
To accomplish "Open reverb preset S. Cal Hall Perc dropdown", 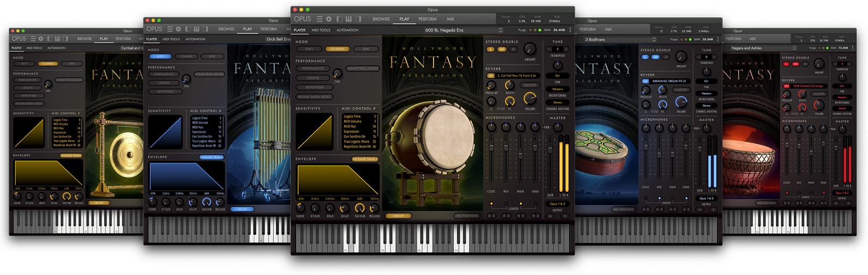I will (518, 75).
